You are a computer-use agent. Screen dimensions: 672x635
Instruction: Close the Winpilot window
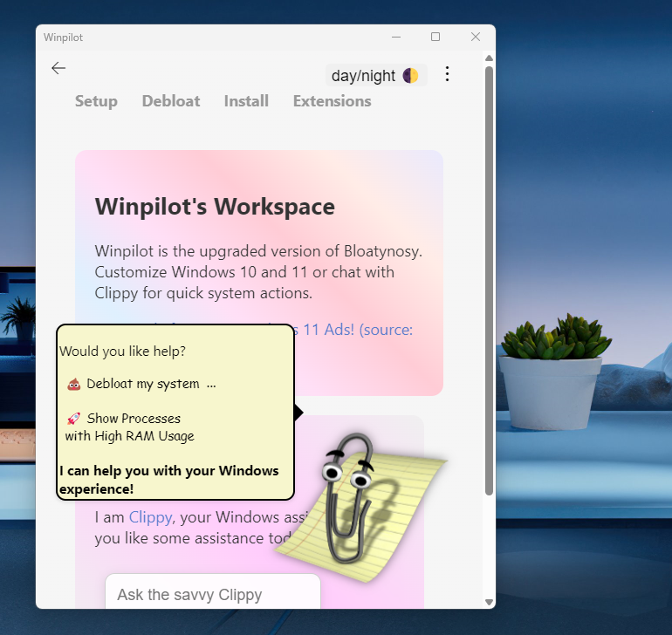pyautogui.click(x=476, y=38)
